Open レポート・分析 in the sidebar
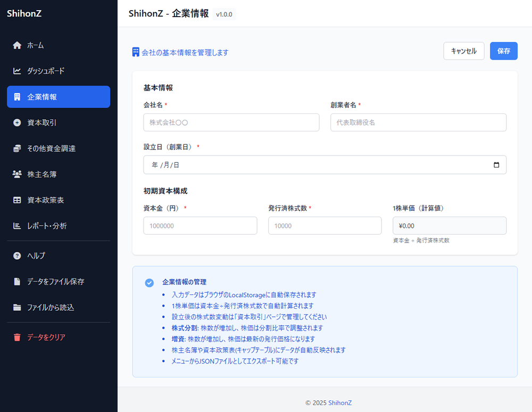532x412 pixels. [47, 226]
